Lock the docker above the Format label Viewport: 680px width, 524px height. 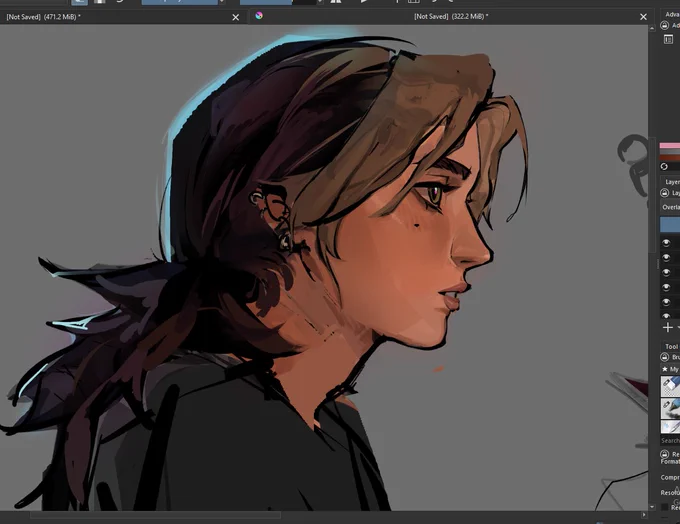pyautogui.click(x=664, y=454)
